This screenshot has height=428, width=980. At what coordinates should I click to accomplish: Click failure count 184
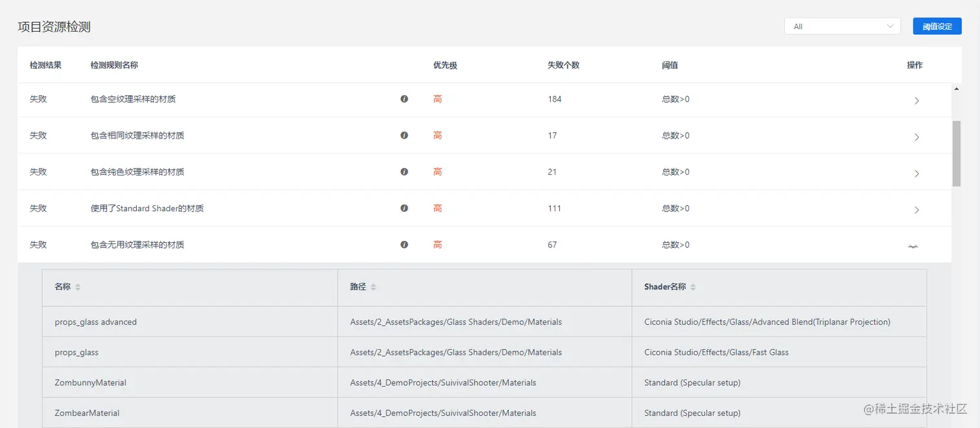554,99
